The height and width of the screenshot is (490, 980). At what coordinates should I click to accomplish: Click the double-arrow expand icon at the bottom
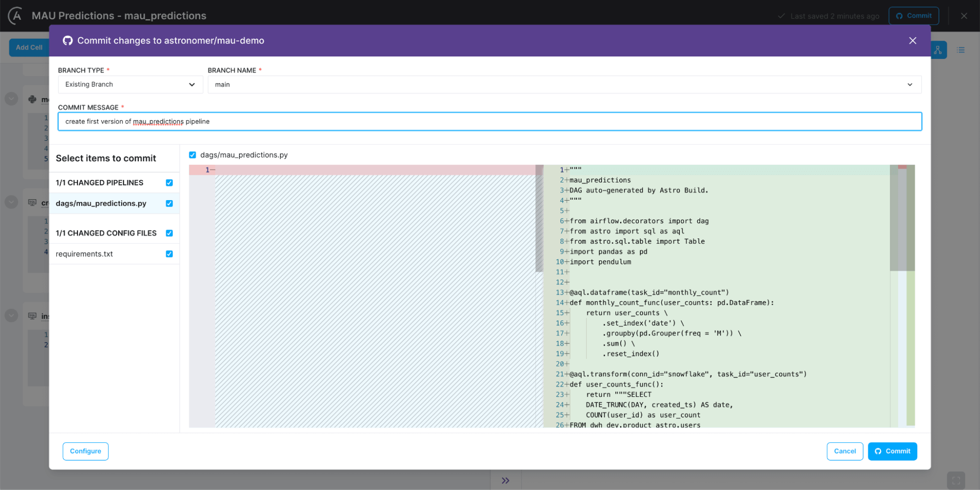[505, 481]
